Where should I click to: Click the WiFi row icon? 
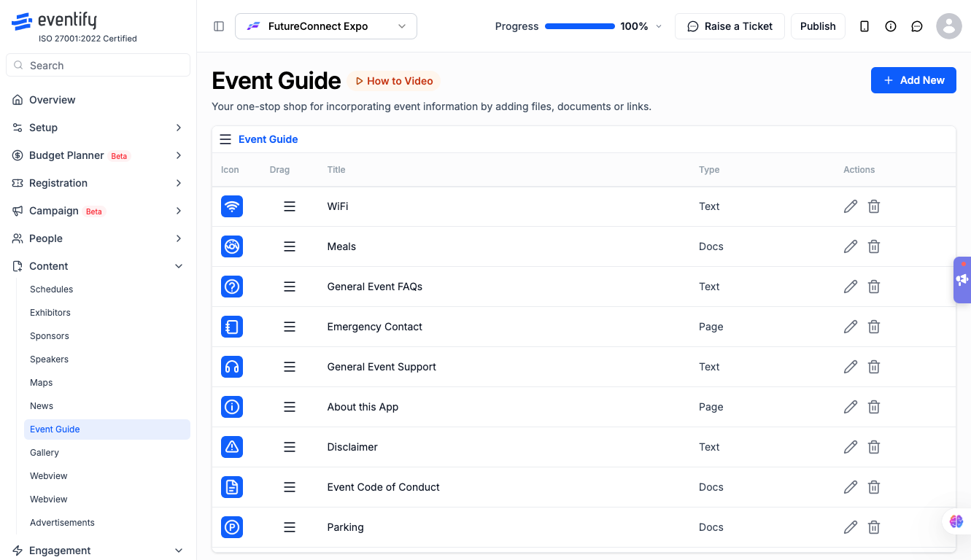point(232,206)
